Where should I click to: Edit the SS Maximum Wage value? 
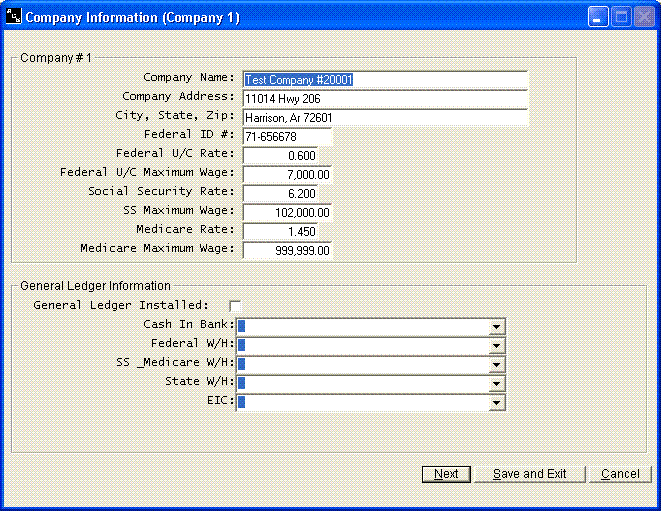click(287, 212)
